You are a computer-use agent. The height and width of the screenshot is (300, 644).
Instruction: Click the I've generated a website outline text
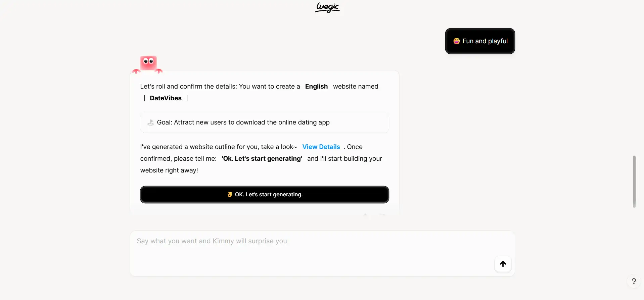coord(219,147)
